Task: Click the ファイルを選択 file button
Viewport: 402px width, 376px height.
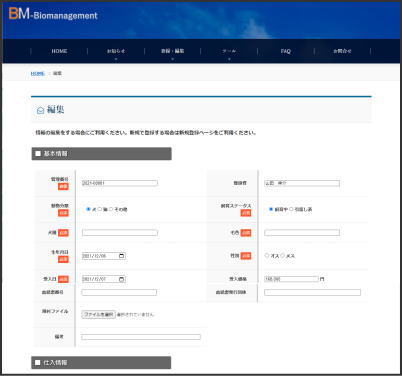Action: coord(99,314)
